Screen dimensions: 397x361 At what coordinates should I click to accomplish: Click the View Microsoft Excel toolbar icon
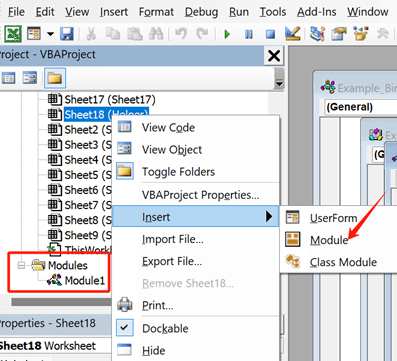(x=13, y=34)
